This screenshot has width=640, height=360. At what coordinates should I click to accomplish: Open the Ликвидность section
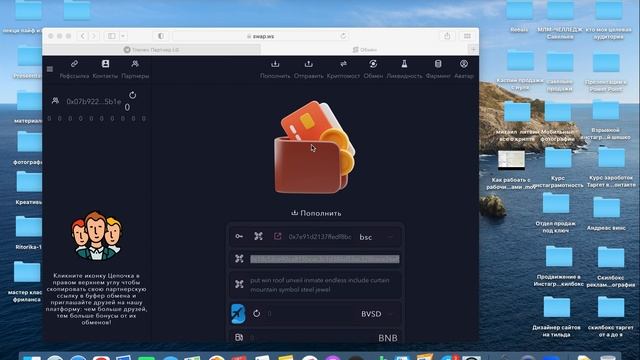[x=404, y=69]
